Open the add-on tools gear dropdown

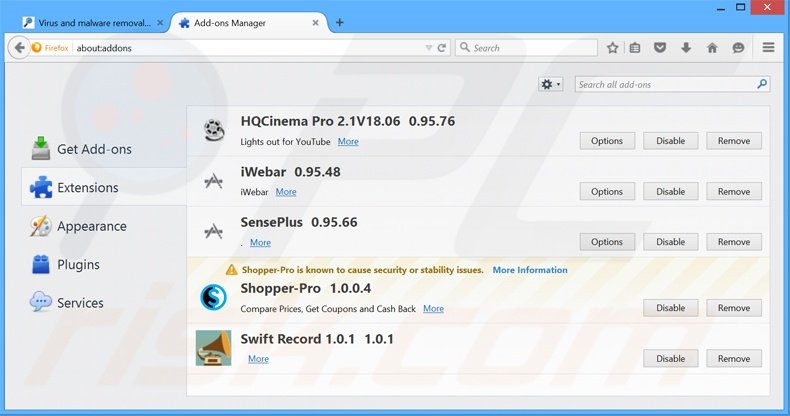550,84
